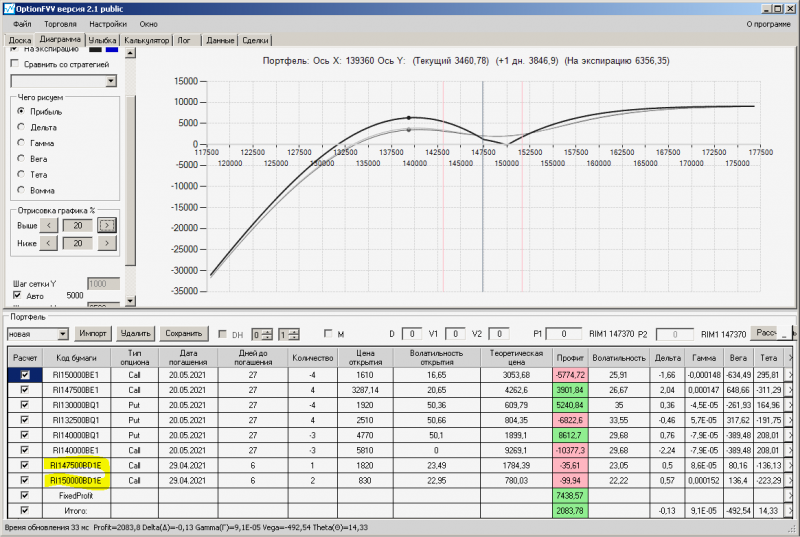The width and height of the screenshot is (800, 537).
Task: Decrease the Ниже percent with left arrow
Action: point(49,243)
